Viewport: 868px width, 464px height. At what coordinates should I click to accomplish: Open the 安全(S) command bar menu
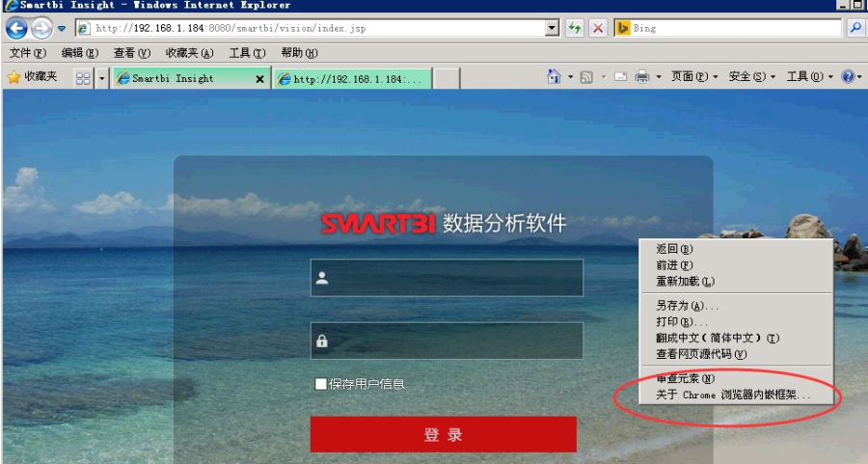click(x=751, y=77)
